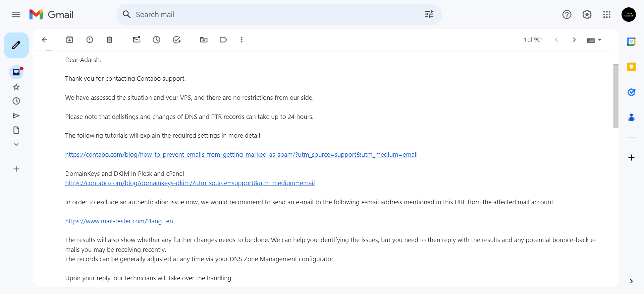Go to the newer email arrow
Screen dimensions: 644x294
[x=556, y=40]
